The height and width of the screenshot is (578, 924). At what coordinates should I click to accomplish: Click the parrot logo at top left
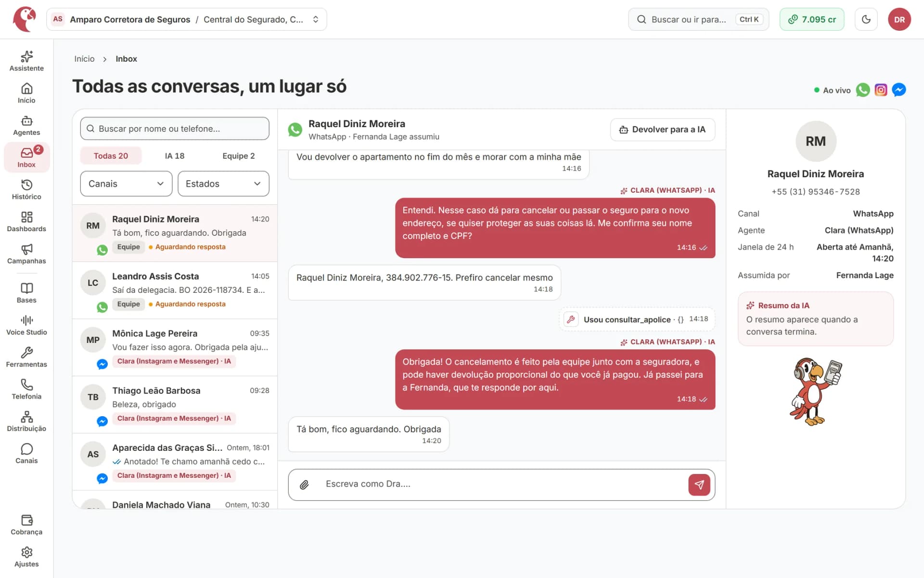click(24, 19)
